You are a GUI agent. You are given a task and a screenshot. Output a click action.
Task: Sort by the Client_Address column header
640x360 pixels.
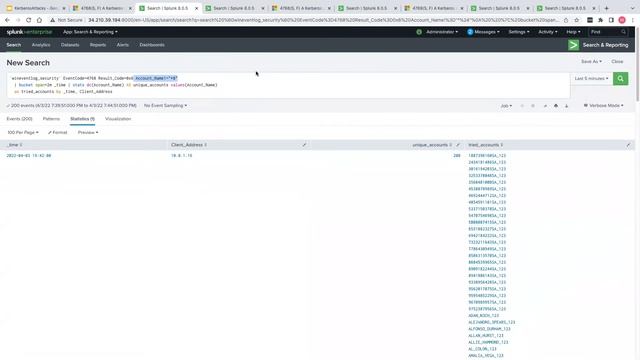[x=189, y=145]
